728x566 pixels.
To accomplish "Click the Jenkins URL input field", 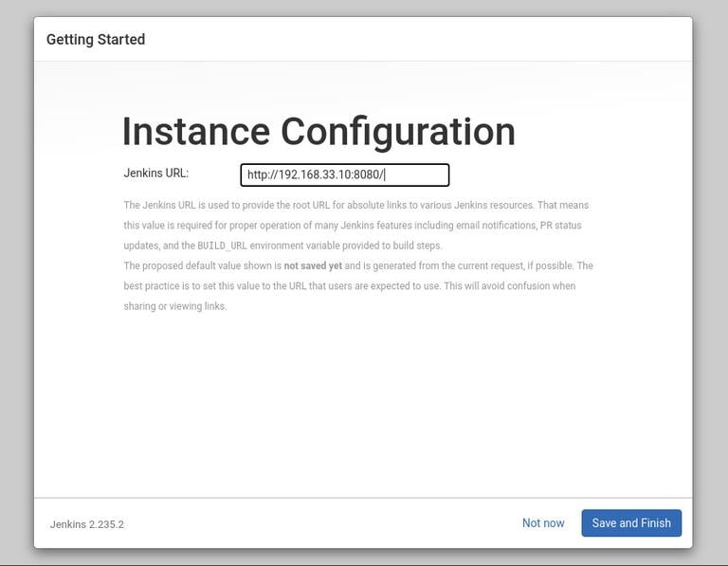I will pyautogui.click(x=344, y=175).
